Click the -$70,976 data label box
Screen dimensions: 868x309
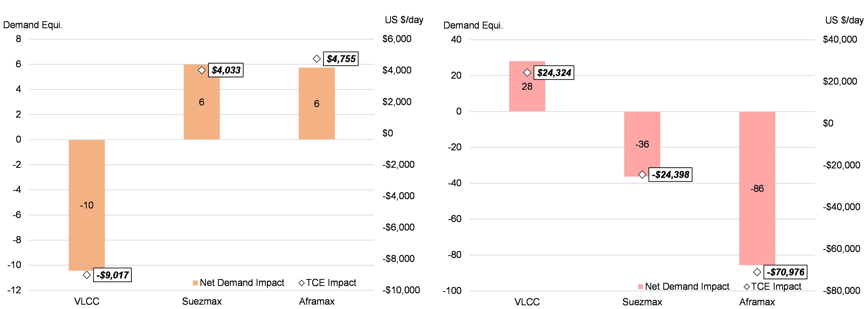point(785,272)
